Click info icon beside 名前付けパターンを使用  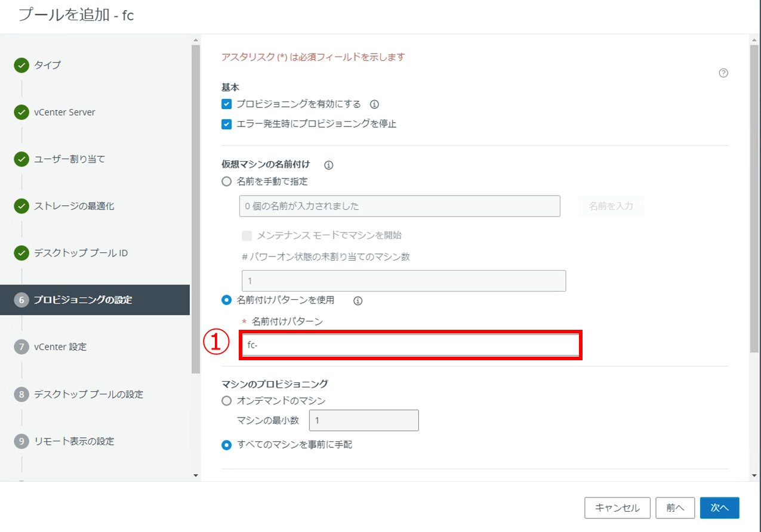pos(358,301)
